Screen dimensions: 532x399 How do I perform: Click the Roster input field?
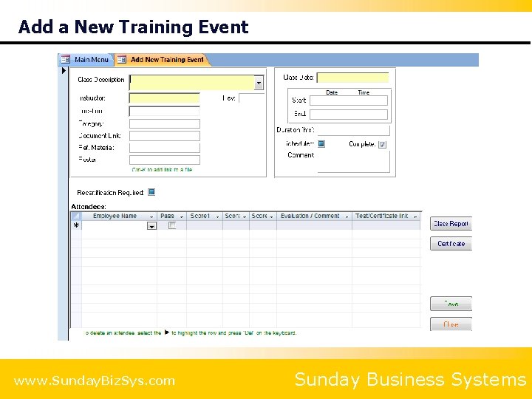[x=165, y=160]
